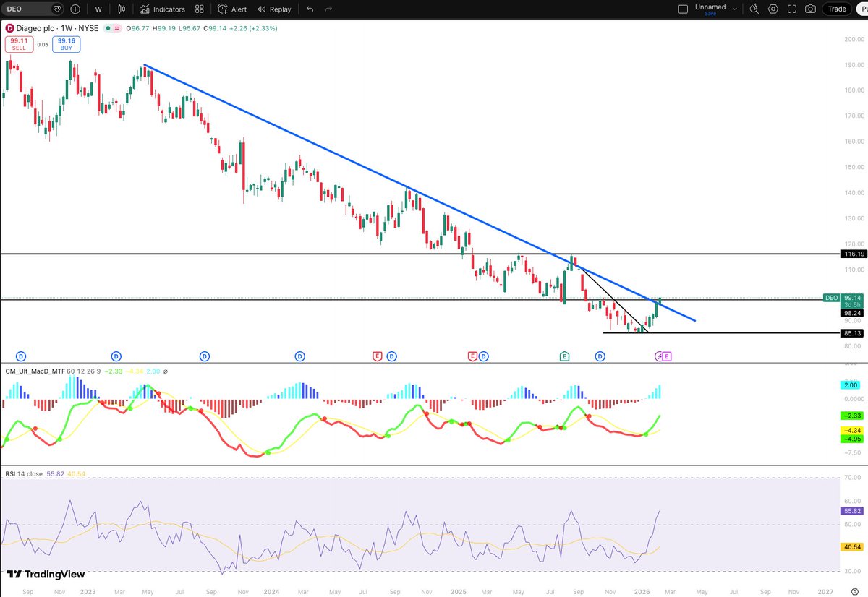Select the short black descending trendline

615,300
